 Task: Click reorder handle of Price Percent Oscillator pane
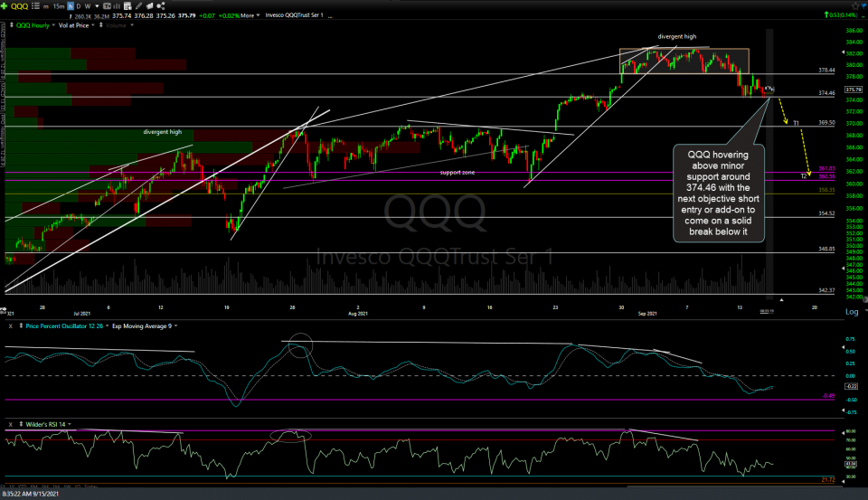click(21, 326)
